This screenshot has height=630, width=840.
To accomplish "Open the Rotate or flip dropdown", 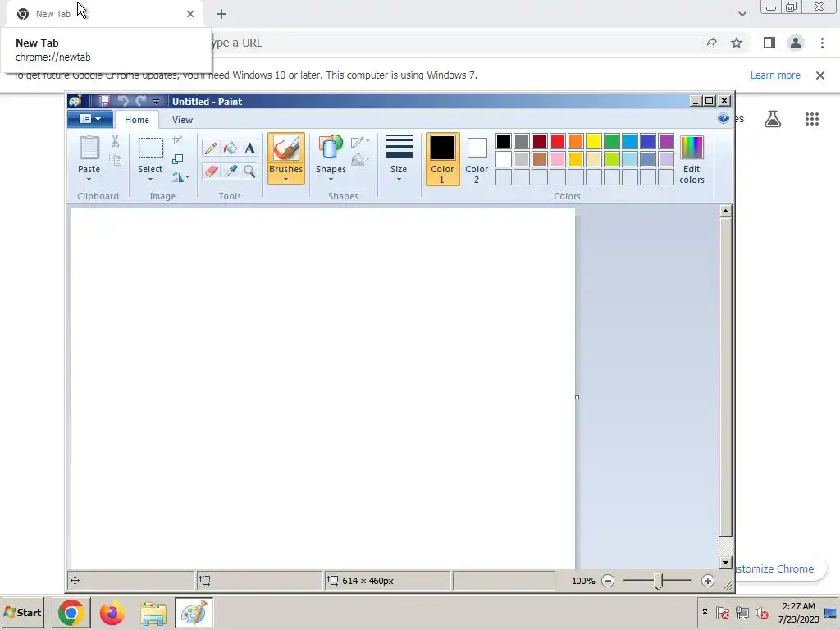I will pos(180,177).
